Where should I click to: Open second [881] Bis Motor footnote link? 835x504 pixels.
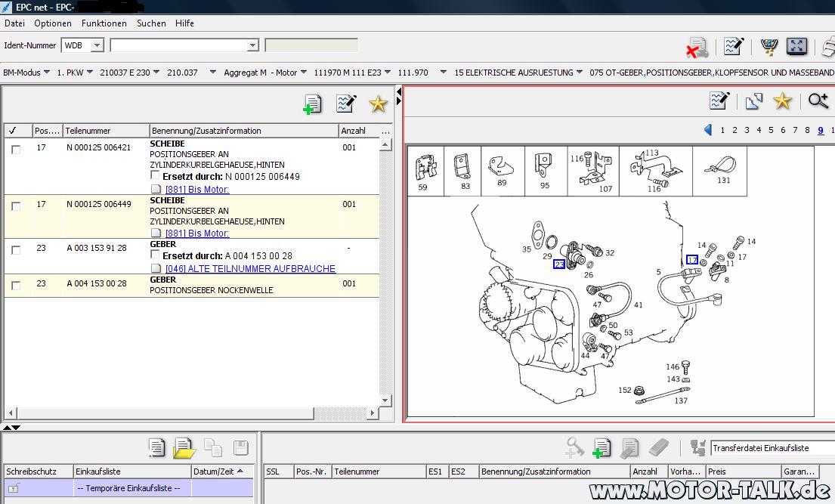[x=197, y=233]
